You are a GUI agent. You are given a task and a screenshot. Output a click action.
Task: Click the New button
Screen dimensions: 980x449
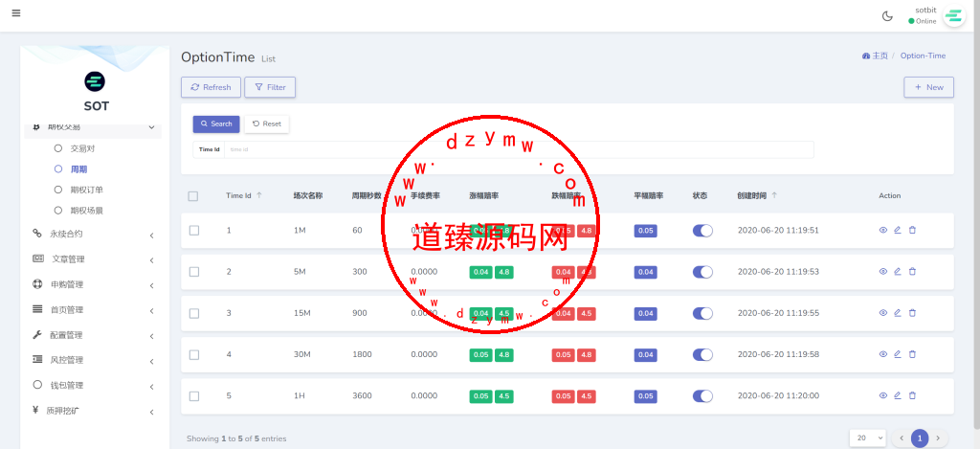(x=928, y=87)
